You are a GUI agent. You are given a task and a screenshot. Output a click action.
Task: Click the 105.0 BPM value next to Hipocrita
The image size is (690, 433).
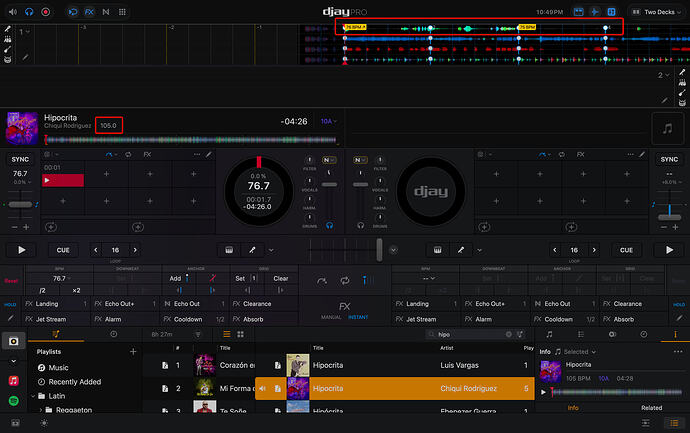(108, 125)
